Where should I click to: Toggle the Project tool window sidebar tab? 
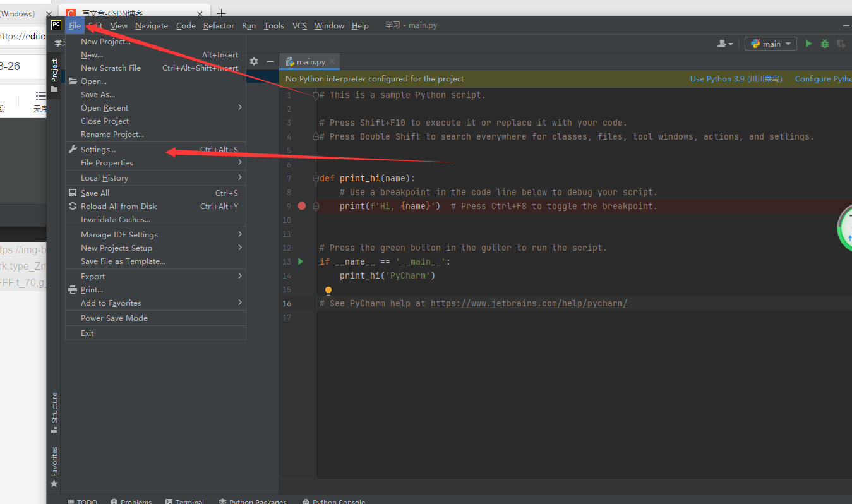(x=54, y=74)
